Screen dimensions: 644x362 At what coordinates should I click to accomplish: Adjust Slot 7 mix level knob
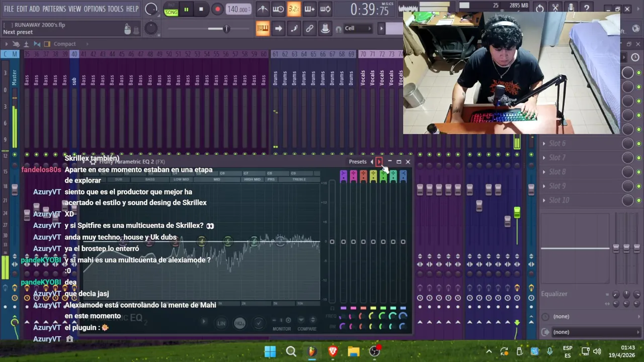(627, 157)
